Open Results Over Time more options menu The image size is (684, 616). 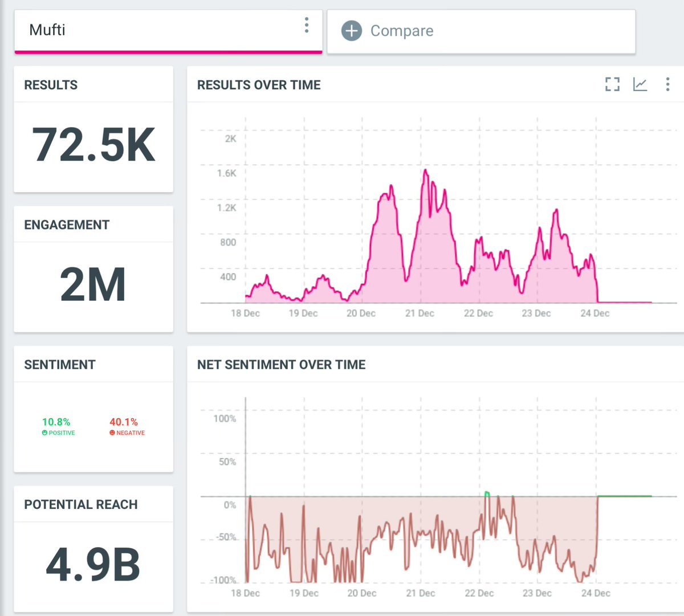point(667,85)
